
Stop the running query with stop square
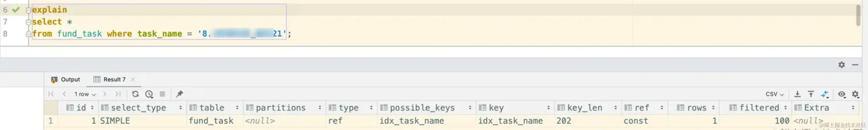[x=162, y=94]
